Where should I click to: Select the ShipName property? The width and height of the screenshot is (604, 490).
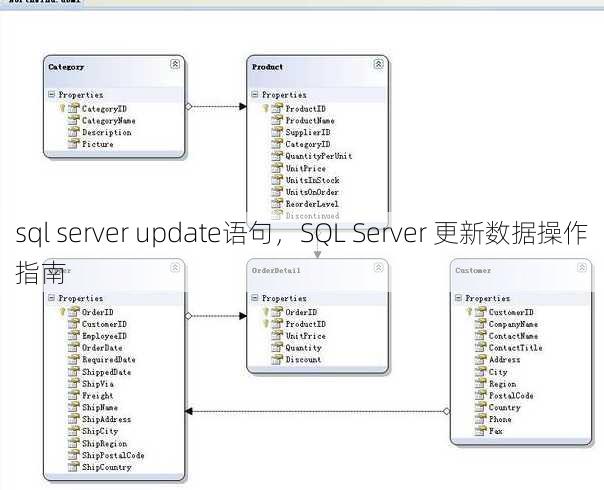(100, 407)
